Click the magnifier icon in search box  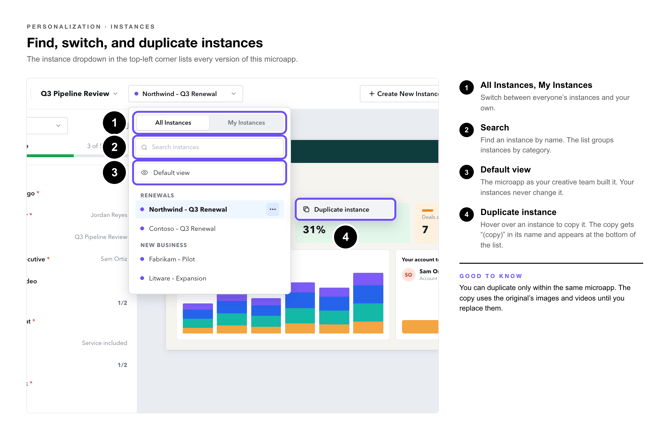144,147
